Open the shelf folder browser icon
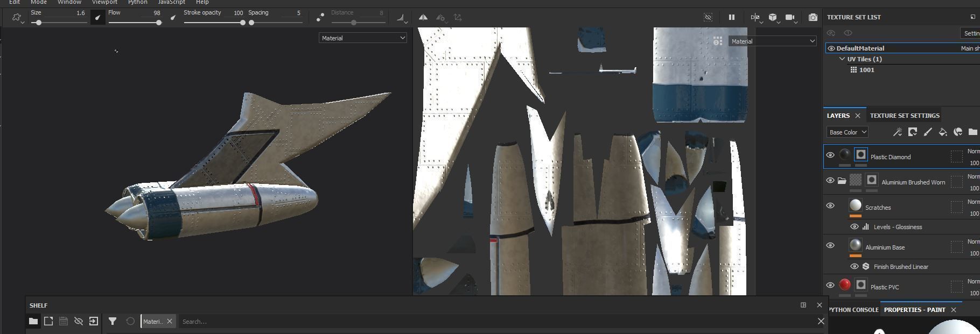The height and width of the screenshot is (334, 980). click(x=33, y=321)
